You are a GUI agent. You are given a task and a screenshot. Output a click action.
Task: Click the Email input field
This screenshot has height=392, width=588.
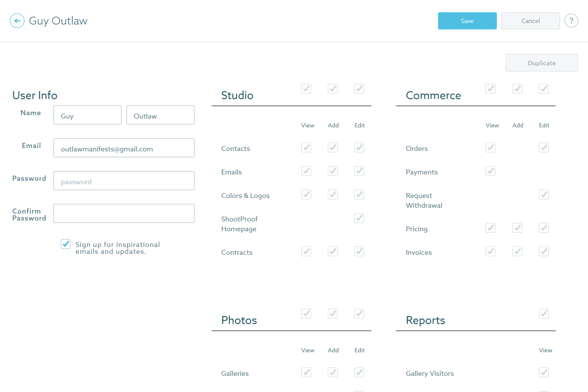[x=124, y=148]
